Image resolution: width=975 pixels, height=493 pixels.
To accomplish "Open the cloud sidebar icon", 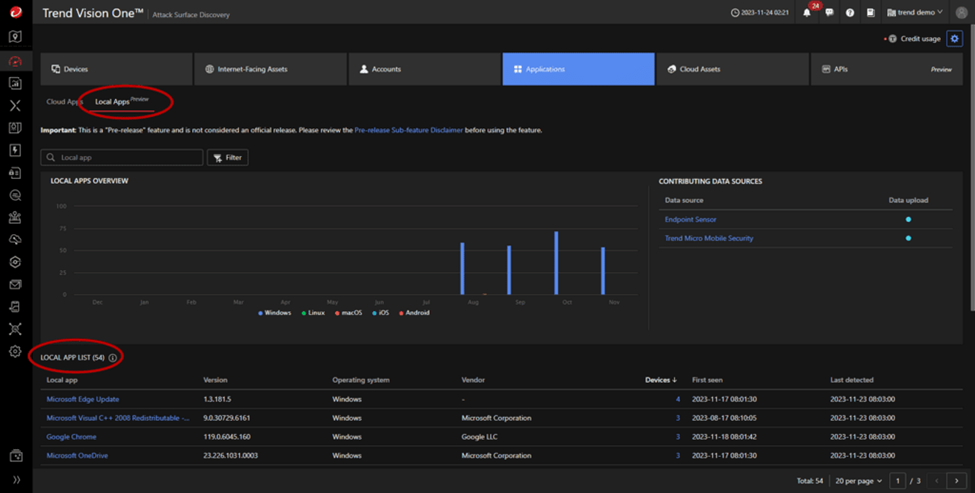I will (16, 239).
